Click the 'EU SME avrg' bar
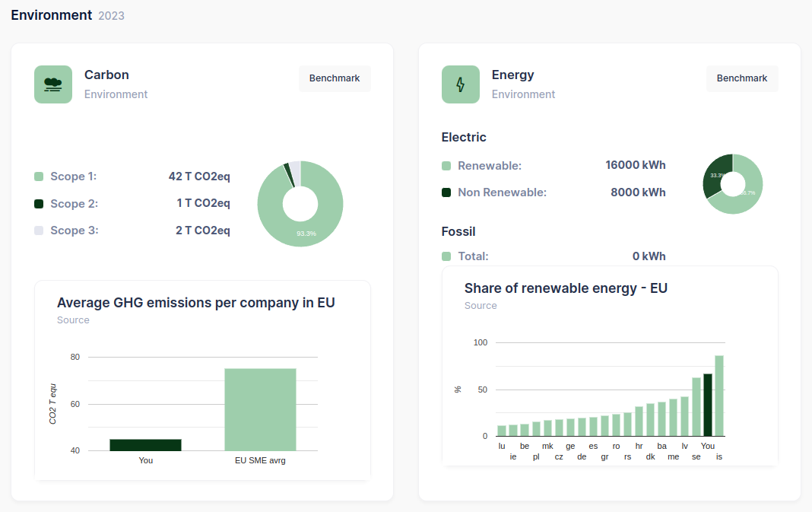Image resolution: width=812 pixels, height=512 pixels. 260,410
